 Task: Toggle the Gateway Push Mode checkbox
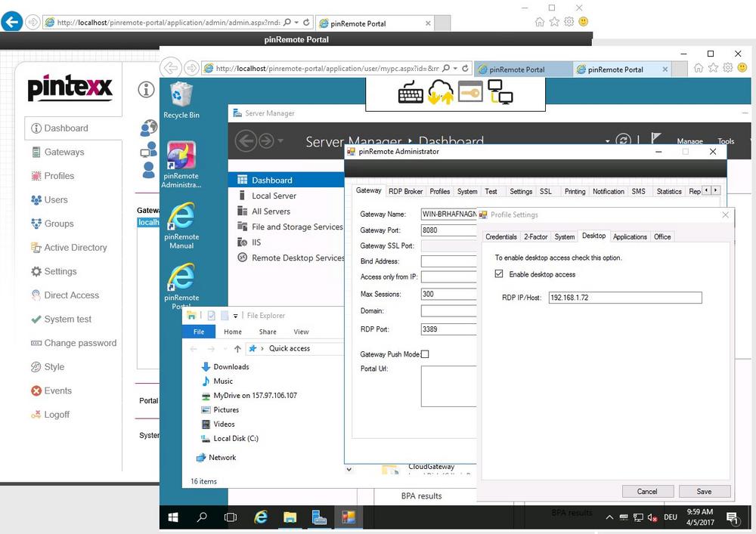[x=425, y=353]
